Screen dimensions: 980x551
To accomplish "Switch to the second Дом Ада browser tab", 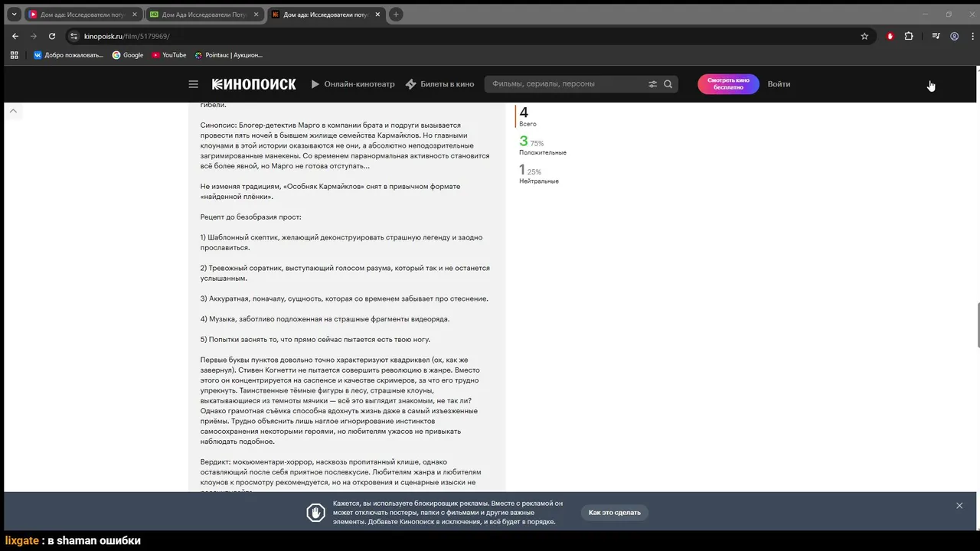I will point(203,15).
